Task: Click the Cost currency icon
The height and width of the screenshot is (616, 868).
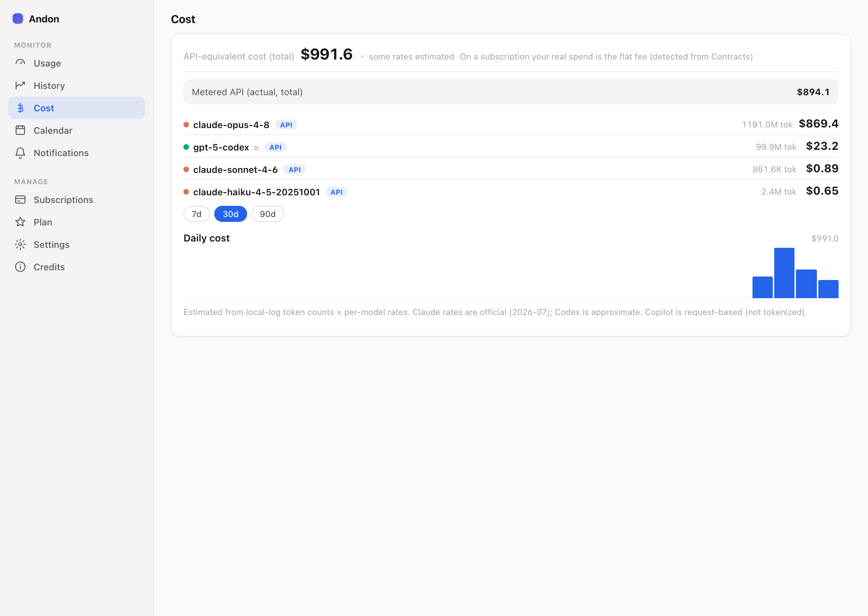Action: coord(21,108)
